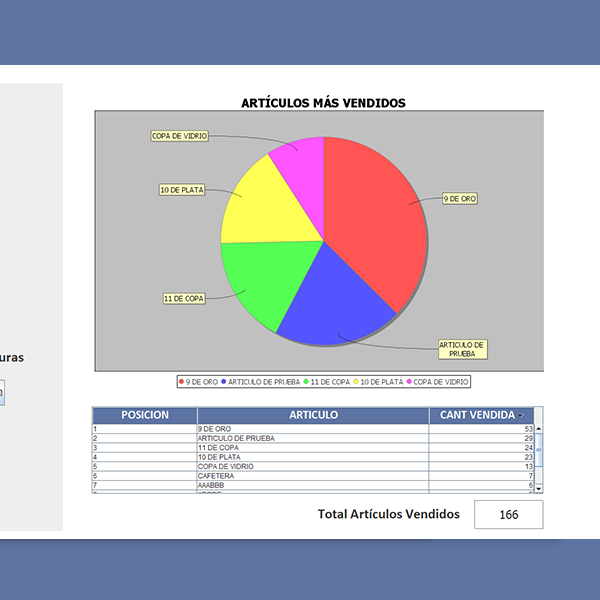Click the COPA DE VIDRIO legend entry

click(x=439, y=382)
